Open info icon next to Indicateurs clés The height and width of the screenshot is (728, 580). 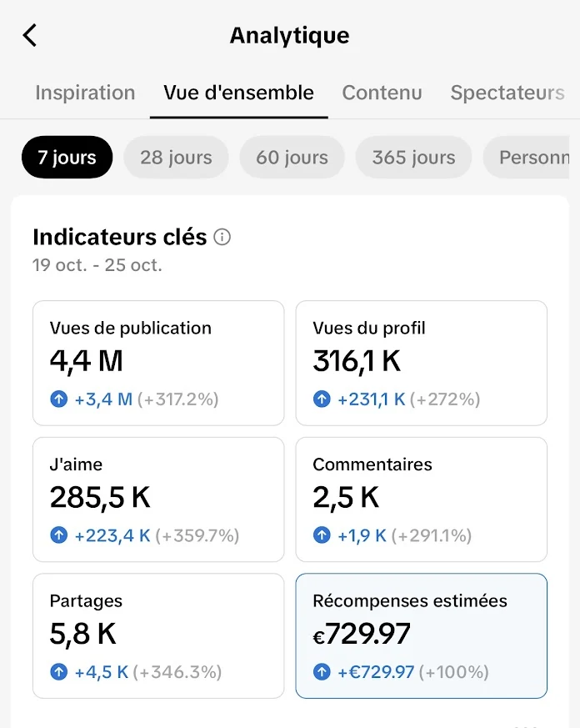pyautogui.click(x=222, y=238)
